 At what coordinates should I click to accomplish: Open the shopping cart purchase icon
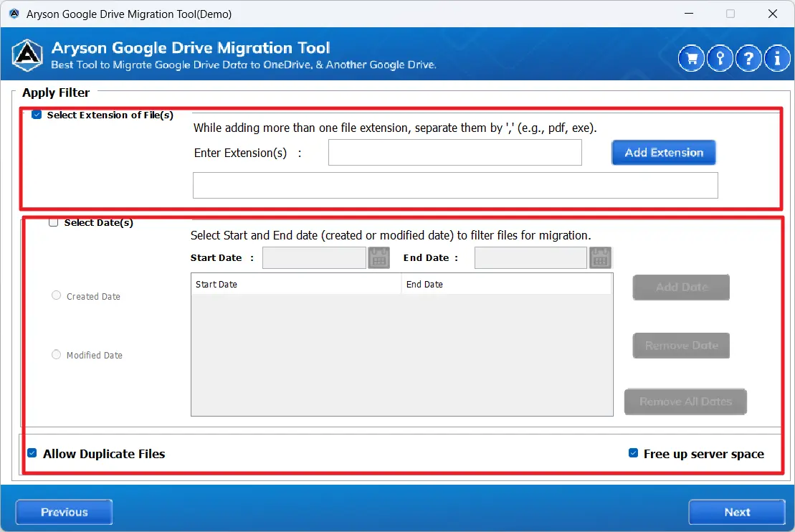coord(691,58)
